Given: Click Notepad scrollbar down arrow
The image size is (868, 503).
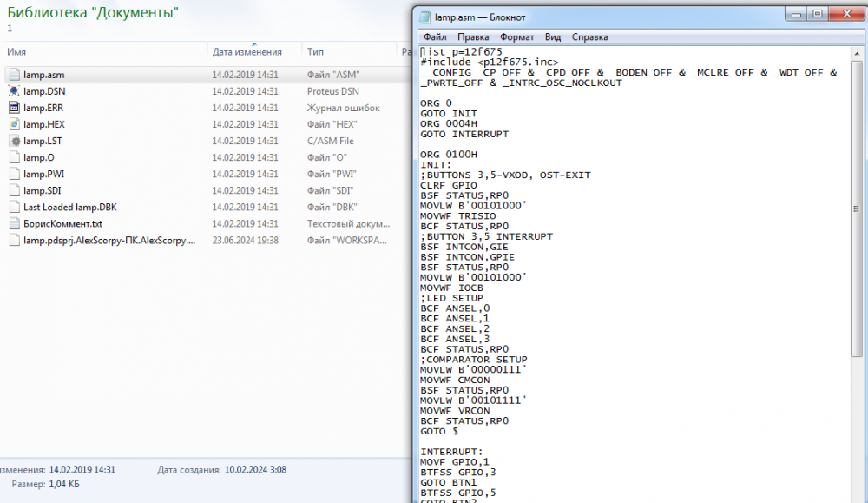Looking at the screenshot, I should tap(858, 495).
